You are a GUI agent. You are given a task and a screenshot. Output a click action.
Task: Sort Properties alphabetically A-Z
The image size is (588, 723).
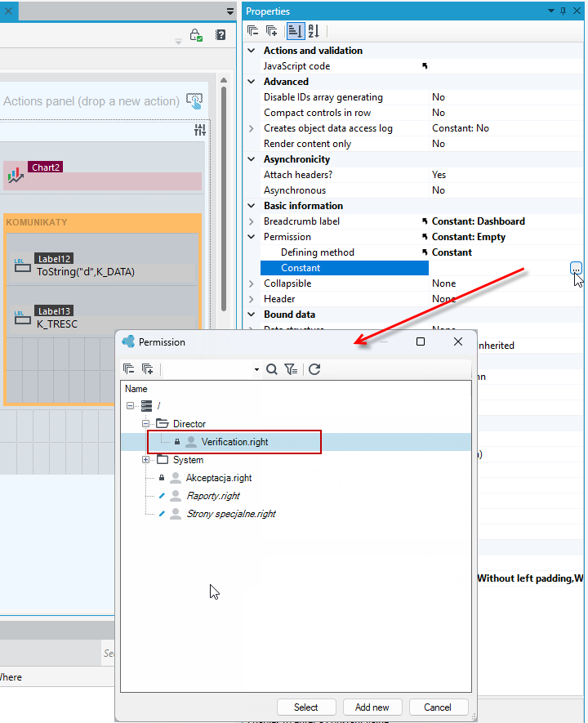coord(314,31)
